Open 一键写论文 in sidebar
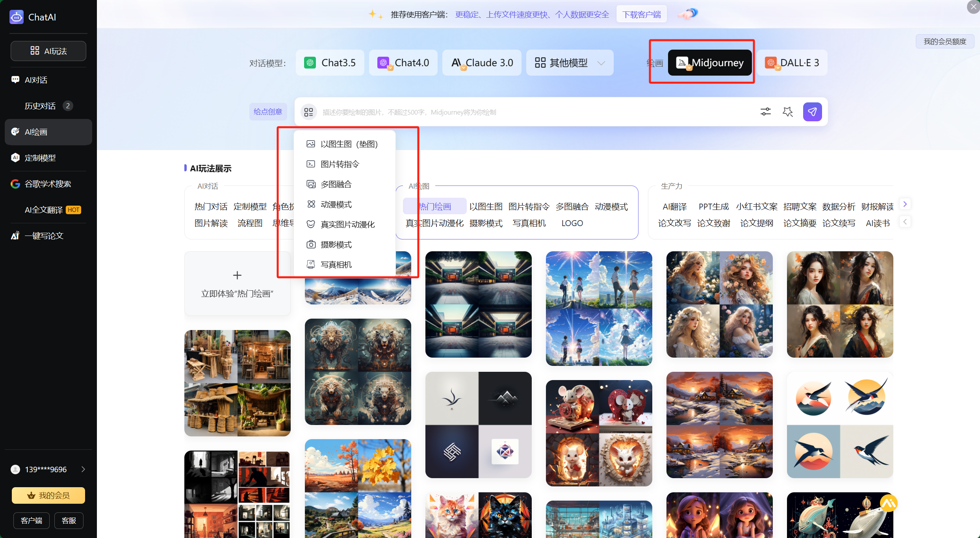Screen dimensions: 980x538 (44, 236)
